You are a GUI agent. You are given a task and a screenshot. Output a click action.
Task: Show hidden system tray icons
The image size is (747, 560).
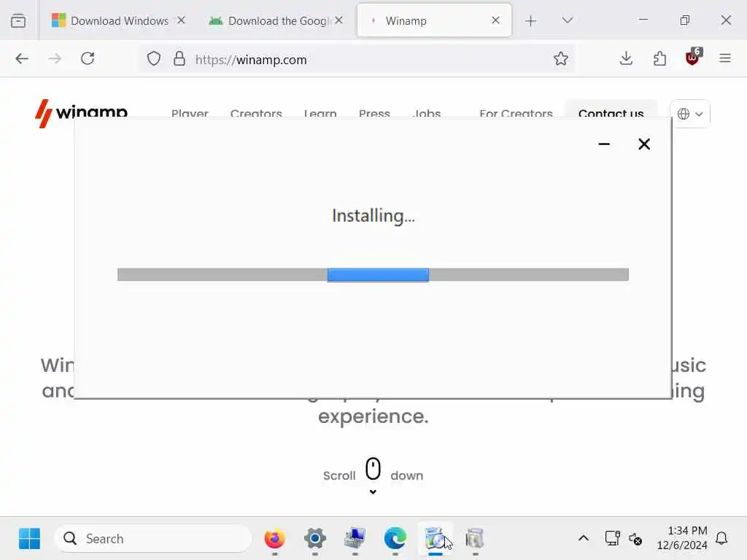point(584,539)
